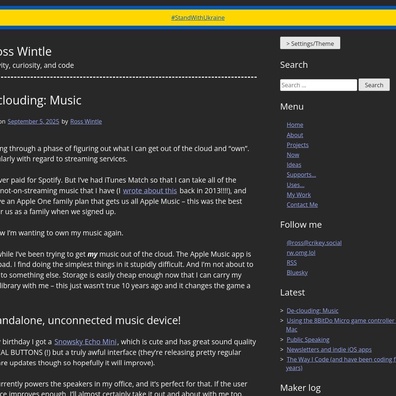Open the My Work menu link
Screen dimensions: 396x396
coord(299,195)
